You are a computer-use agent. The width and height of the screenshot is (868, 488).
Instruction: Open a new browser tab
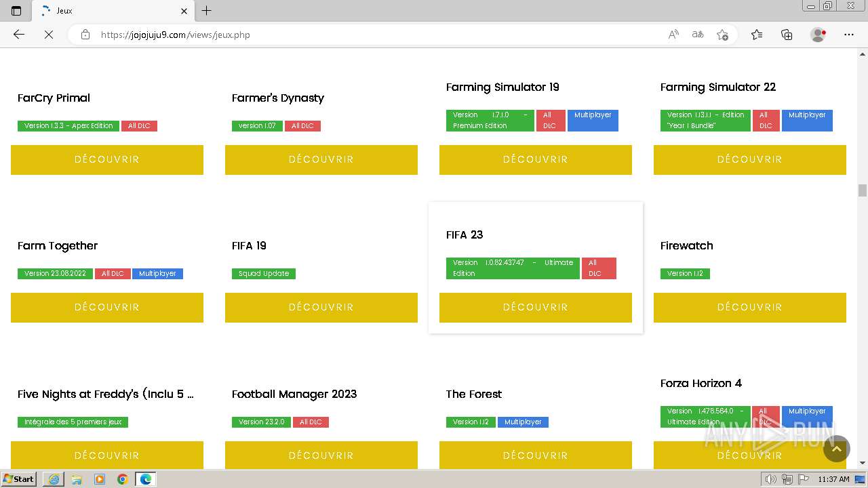click(x=207, y=11)
